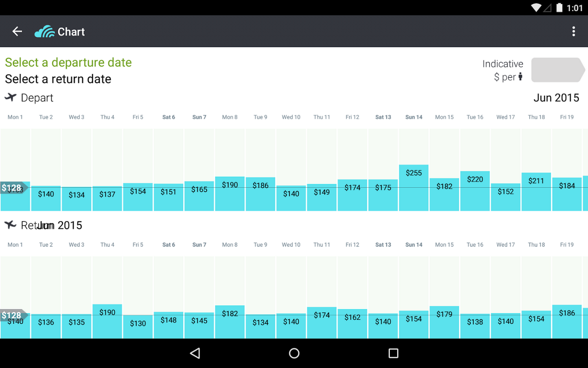Pick the $134 departure bar on Wed 3
This screenshot has height=368, width=588.
[x=77, y=199]
